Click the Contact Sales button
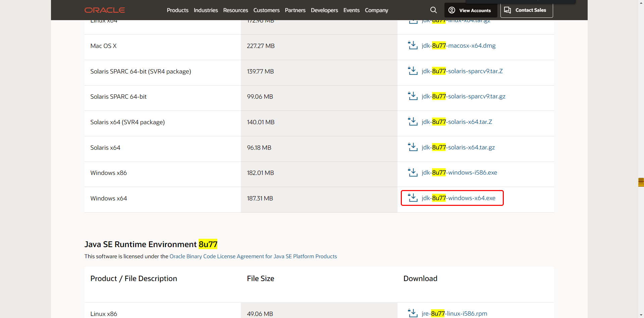This screenshot has height=318, width=644. (x=527, y=10)
